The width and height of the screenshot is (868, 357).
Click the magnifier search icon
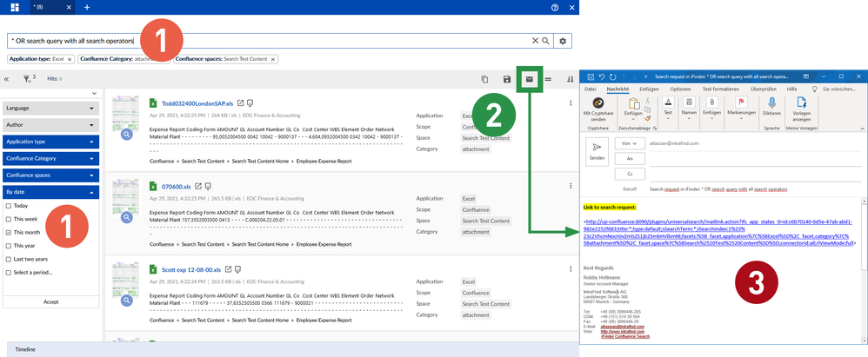coord(545,41)
